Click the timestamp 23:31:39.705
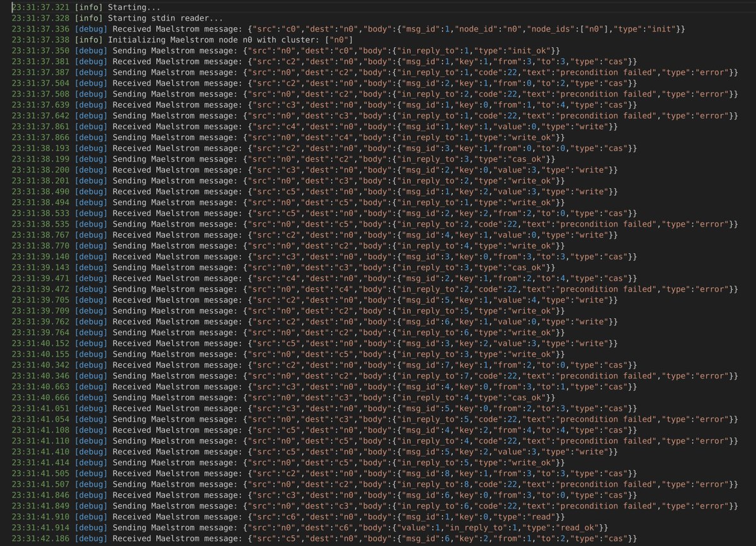The height and width of the screenshot is (546, 756). click(x=41, y=300)
